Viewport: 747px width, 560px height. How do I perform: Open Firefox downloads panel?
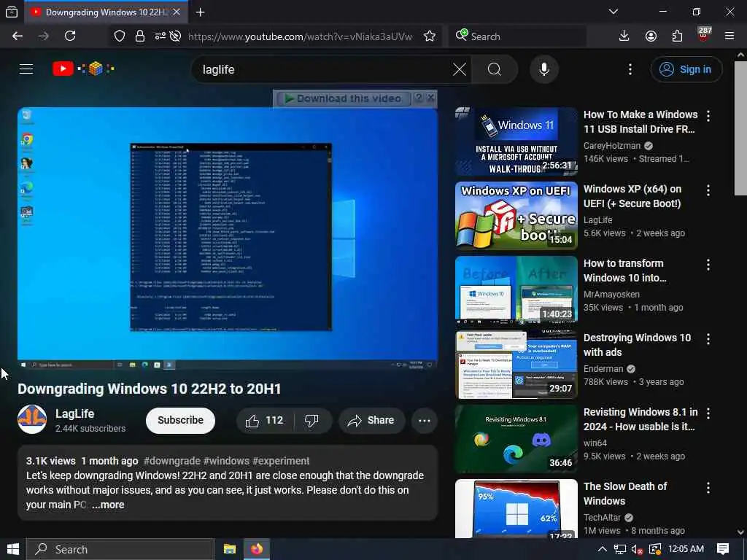pyautogui.click(x=624, y=36)
